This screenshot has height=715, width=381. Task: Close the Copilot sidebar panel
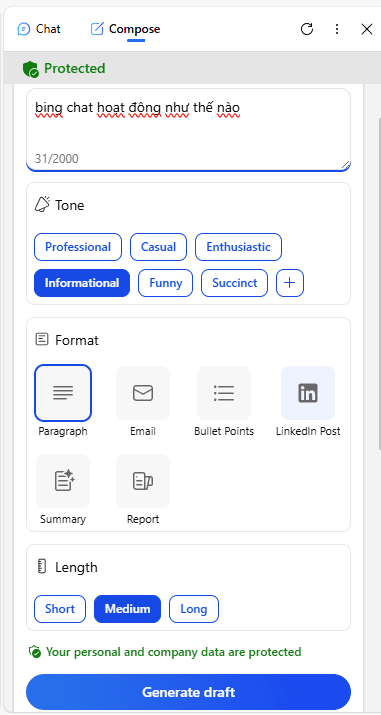pos(367,29)
